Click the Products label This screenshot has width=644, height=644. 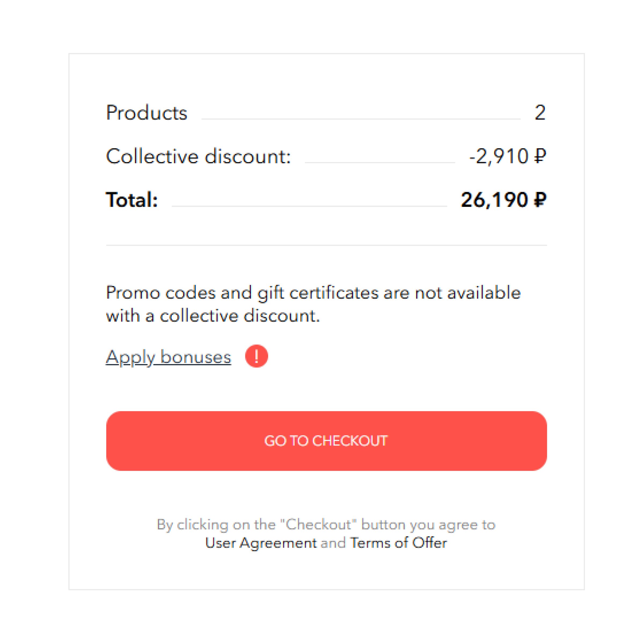click(x=147, y=113)
